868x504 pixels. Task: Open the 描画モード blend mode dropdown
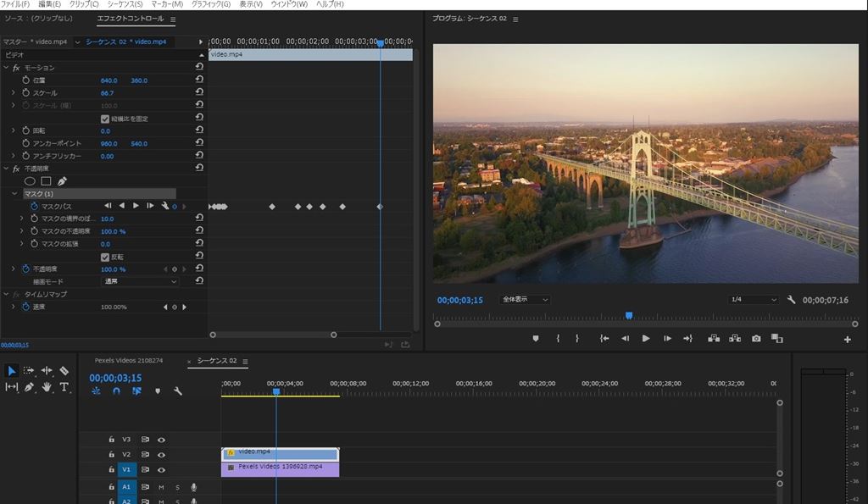pos(140,281)
